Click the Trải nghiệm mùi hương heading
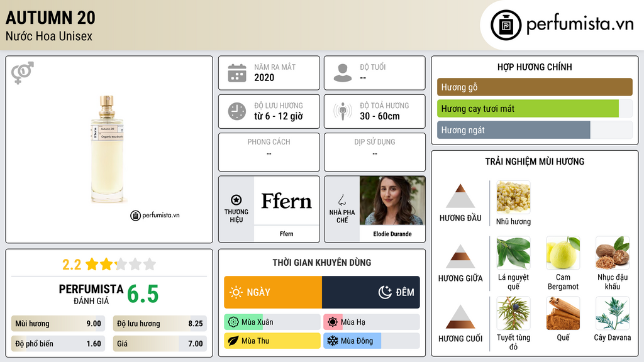The height and width of the screenshot is (362, 644). tap(535, 162)
